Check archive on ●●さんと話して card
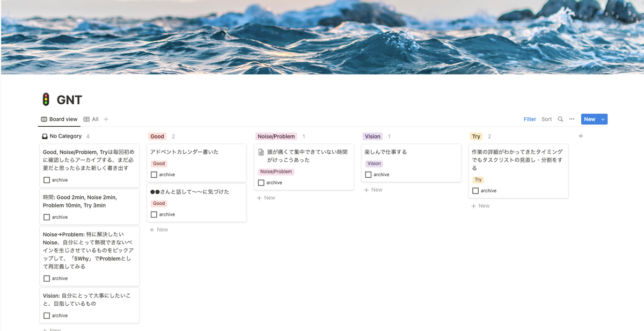Screen dimensions: 644x331 pos(154,214)
